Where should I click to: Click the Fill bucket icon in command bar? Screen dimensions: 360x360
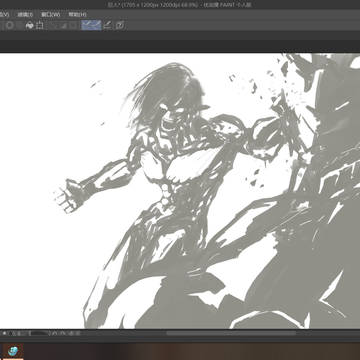tap(30, 25)
